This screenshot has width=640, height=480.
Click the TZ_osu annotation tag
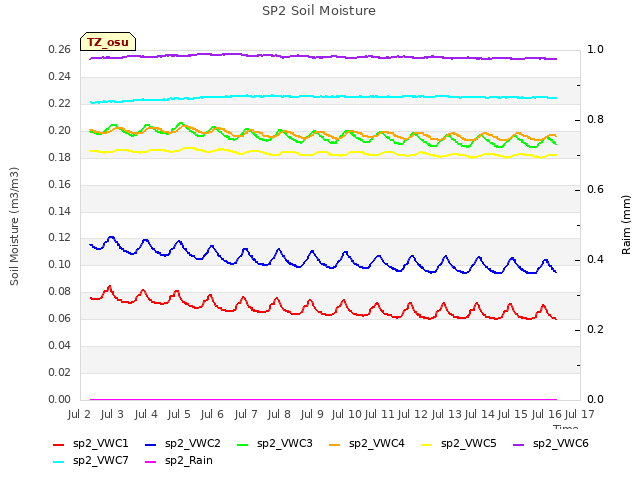(108, 42)
